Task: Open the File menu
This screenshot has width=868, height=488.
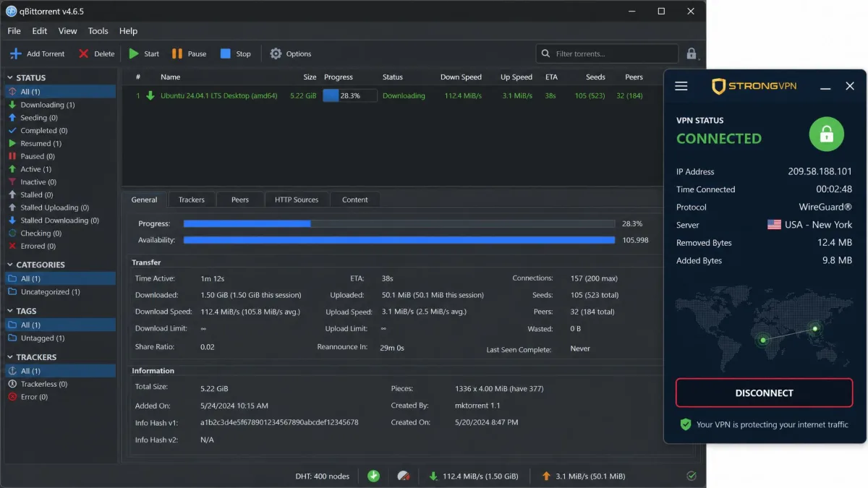Action: click(14, 31)
